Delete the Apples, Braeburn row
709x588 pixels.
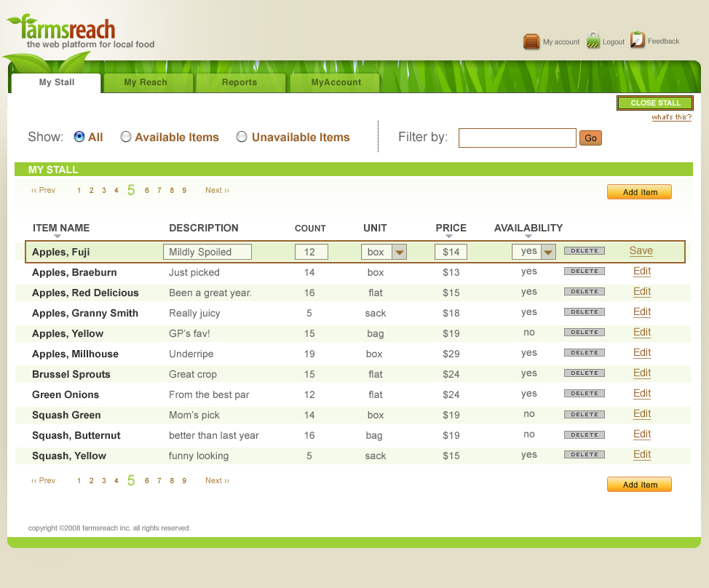click(x=584, y=271)
